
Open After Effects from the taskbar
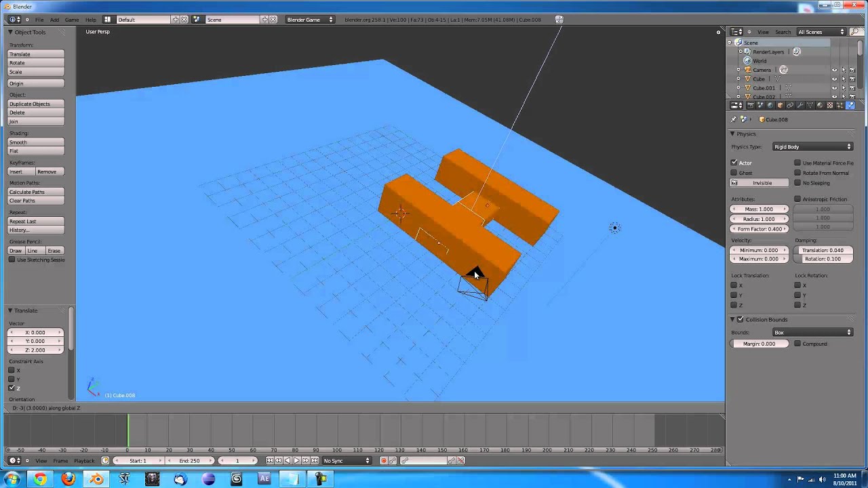(264, 479)
